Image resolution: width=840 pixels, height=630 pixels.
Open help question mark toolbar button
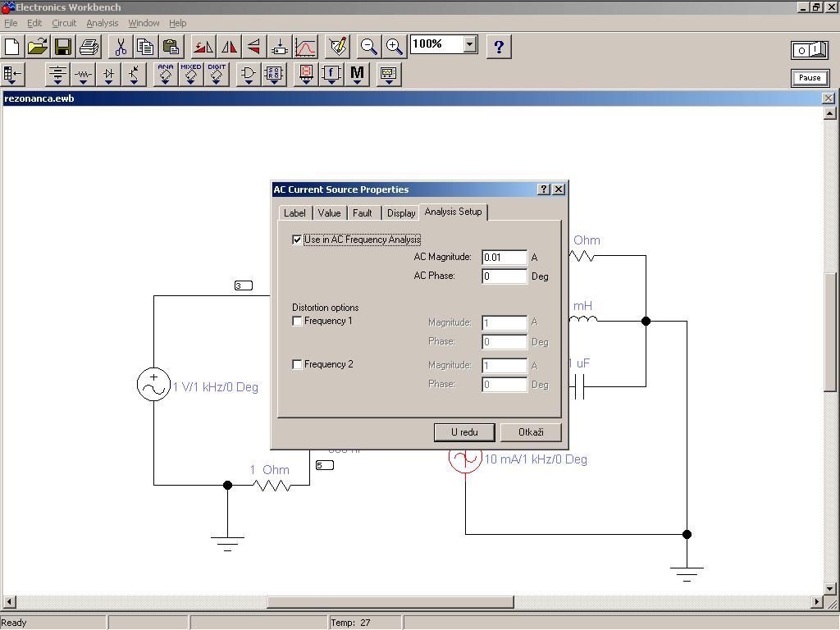(499, 47)
